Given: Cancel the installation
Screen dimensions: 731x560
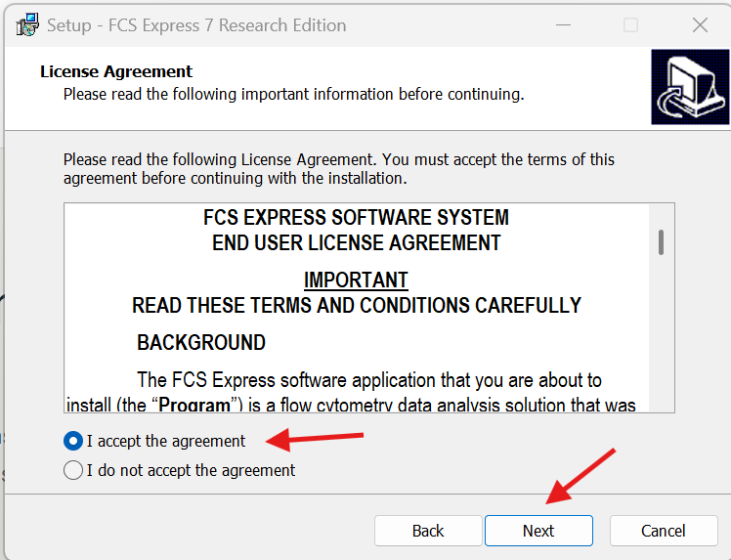Looking at the screenshot, I should click(664, 531).
